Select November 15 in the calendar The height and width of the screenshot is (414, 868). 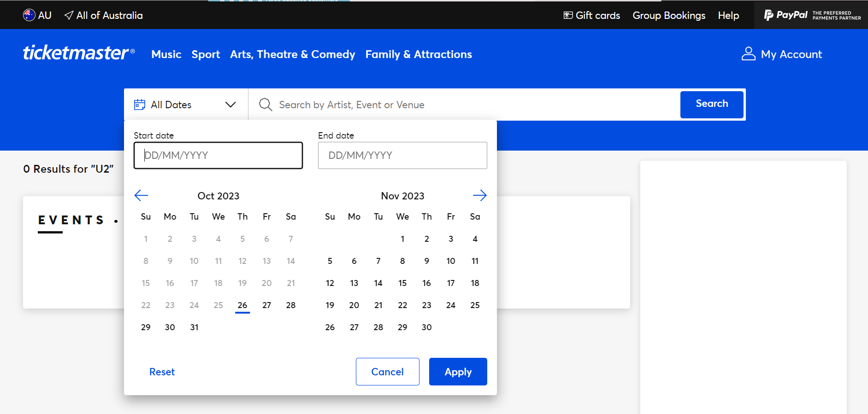click(x=402, y=283)
